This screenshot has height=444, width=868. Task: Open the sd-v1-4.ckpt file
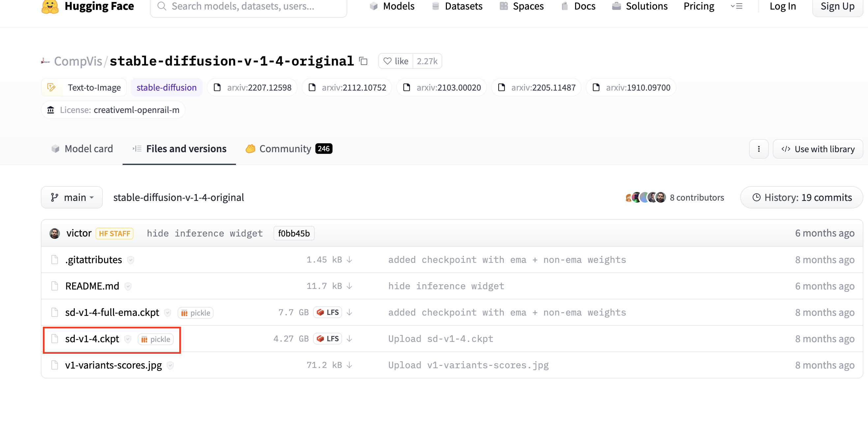92,339
